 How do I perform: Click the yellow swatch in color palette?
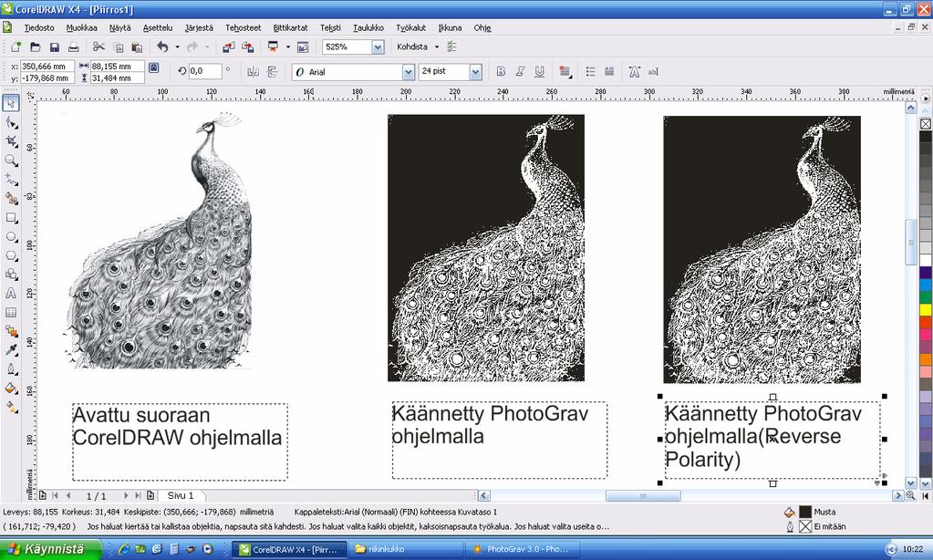point(926,309)
